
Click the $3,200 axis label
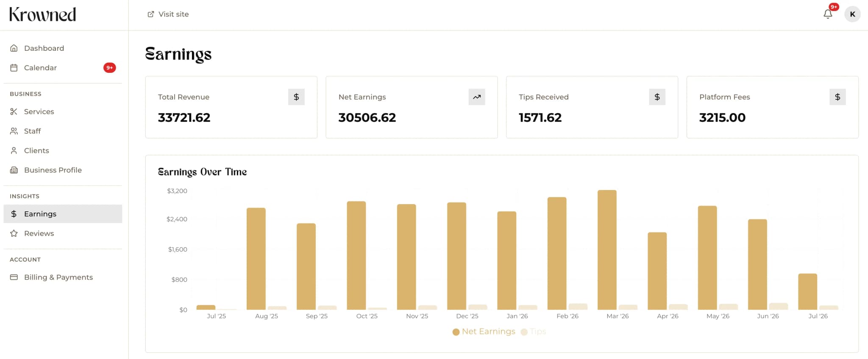pyautogui.click(x=177, y=191)
